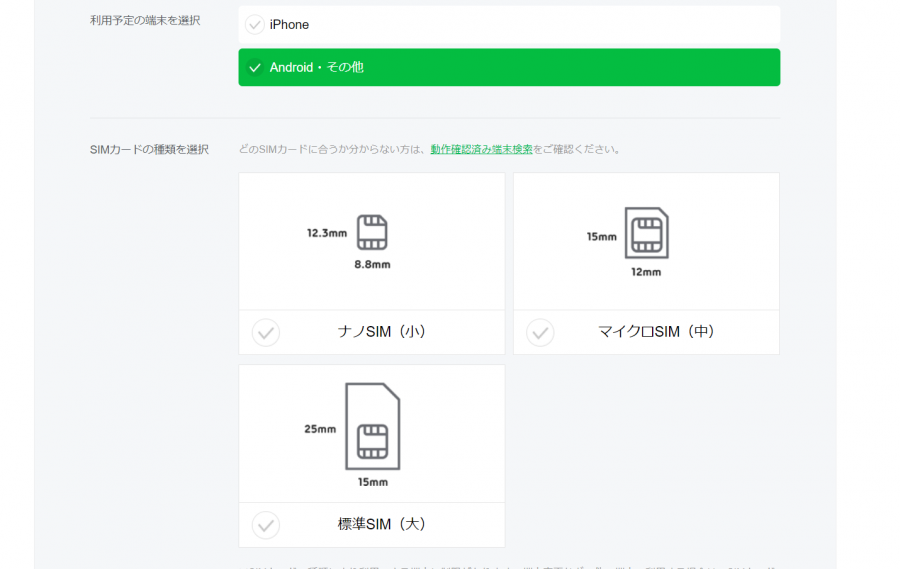Click the gray check icon beside iPhone

point(255,24)
